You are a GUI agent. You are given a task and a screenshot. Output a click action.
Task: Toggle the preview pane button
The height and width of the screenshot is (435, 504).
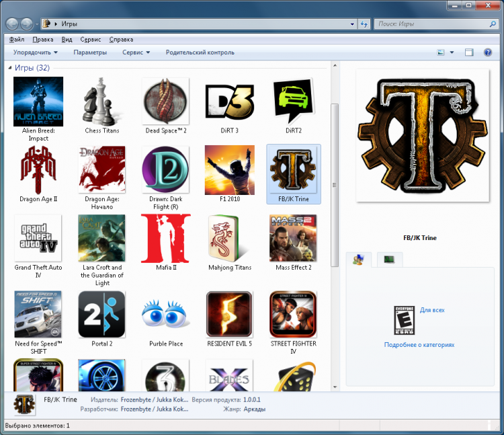click(x=469, y=52)
